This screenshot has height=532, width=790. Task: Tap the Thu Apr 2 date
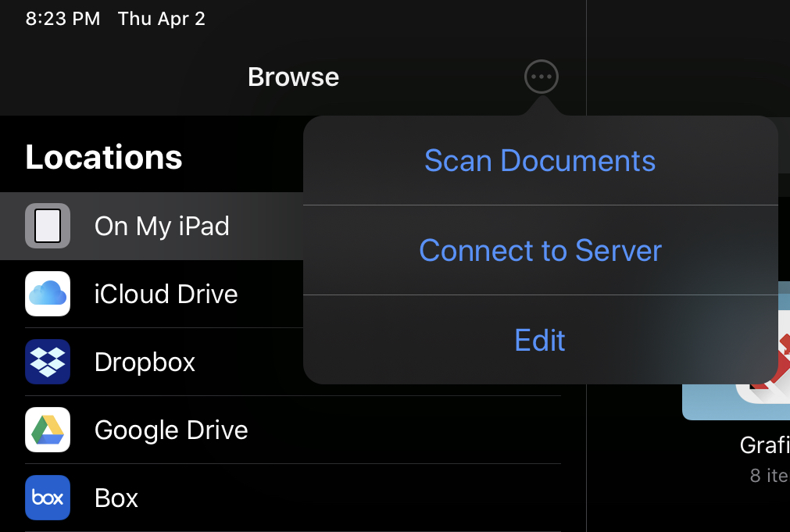pos(162,19)
